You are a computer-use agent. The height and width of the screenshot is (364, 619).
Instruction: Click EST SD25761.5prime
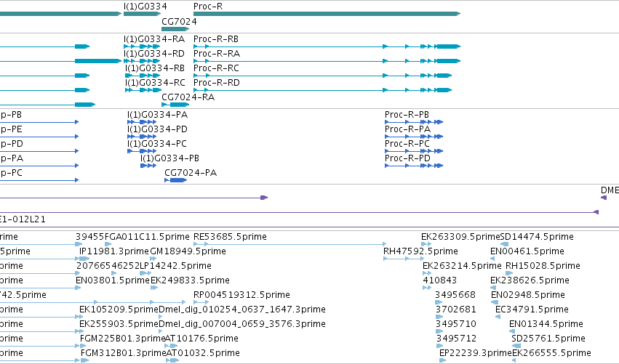coord(548,339)
